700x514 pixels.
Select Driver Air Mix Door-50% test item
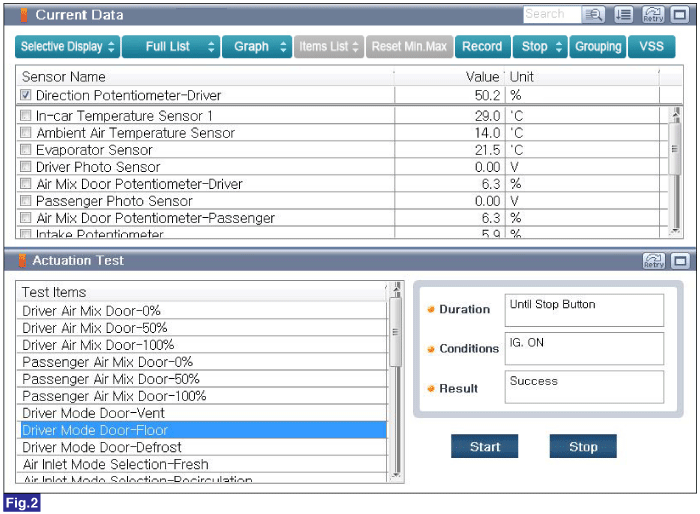(202, 327)
